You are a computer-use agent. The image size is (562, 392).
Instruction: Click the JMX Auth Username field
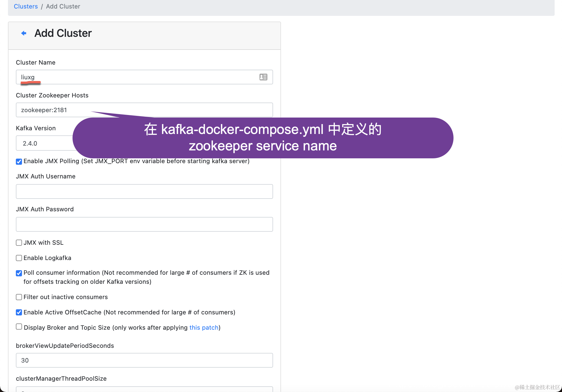point(144,191)
